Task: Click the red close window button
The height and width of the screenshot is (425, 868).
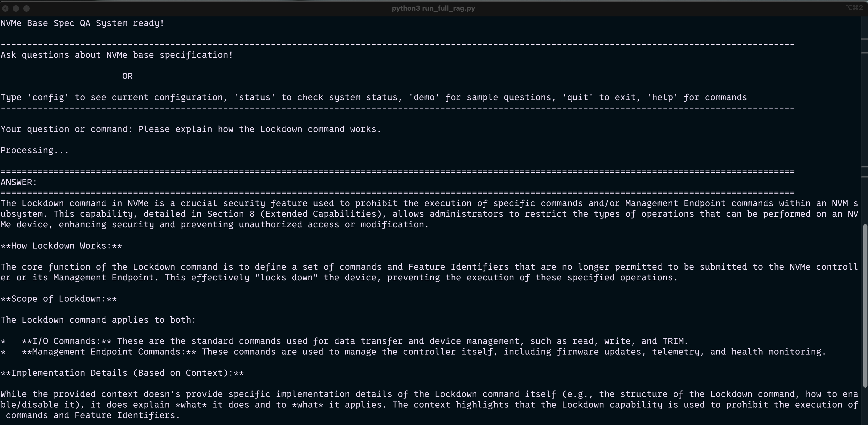Action: tap(5, 8)
